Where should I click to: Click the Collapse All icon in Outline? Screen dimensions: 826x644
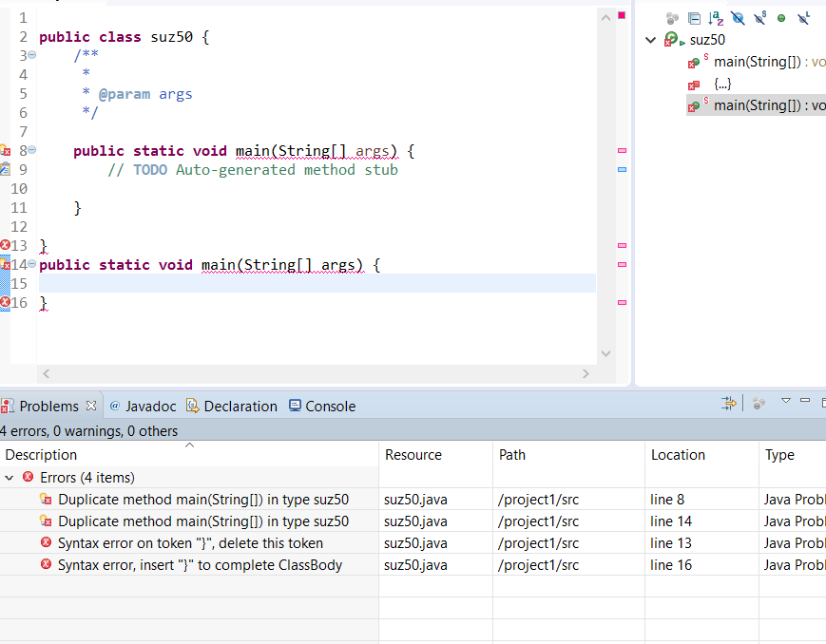694,18
